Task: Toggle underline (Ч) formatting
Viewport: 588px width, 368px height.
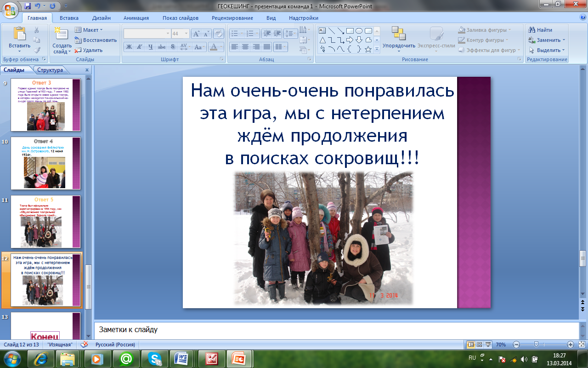Action: point(151,47)
